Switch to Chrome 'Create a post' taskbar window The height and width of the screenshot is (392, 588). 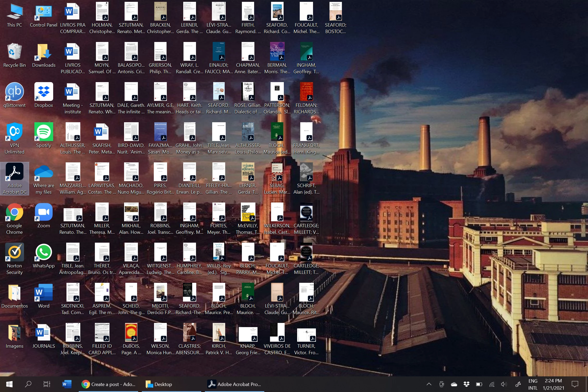(x=109, y=384)
